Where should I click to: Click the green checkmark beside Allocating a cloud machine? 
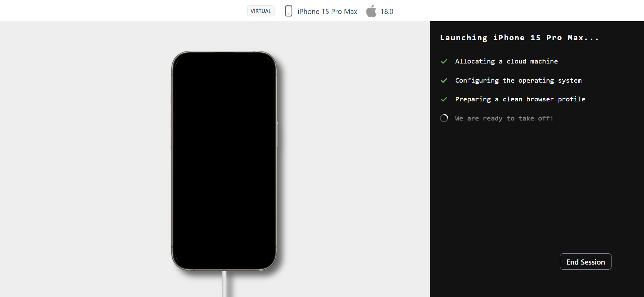click(444, 61)
